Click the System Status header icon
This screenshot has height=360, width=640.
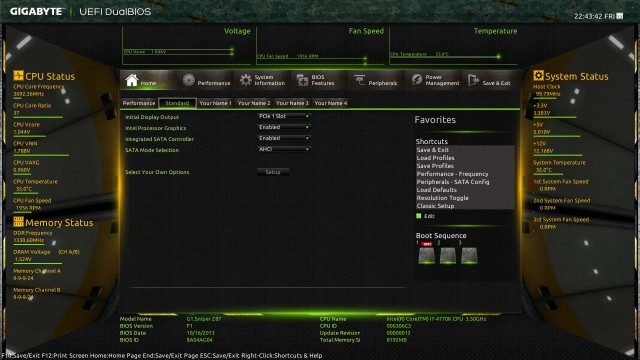pyautogui.click(x=538, y=76)
